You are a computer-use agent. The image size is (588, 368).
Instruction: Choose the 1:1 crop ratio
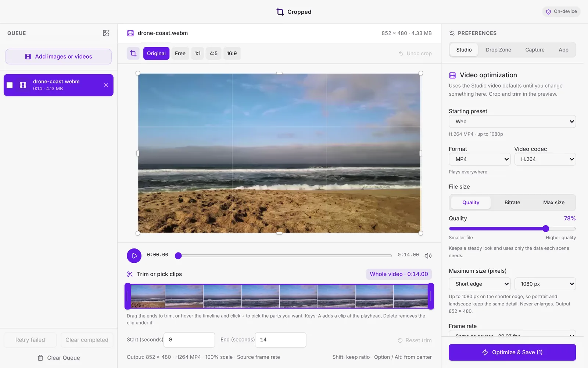[x=198, y=53]
